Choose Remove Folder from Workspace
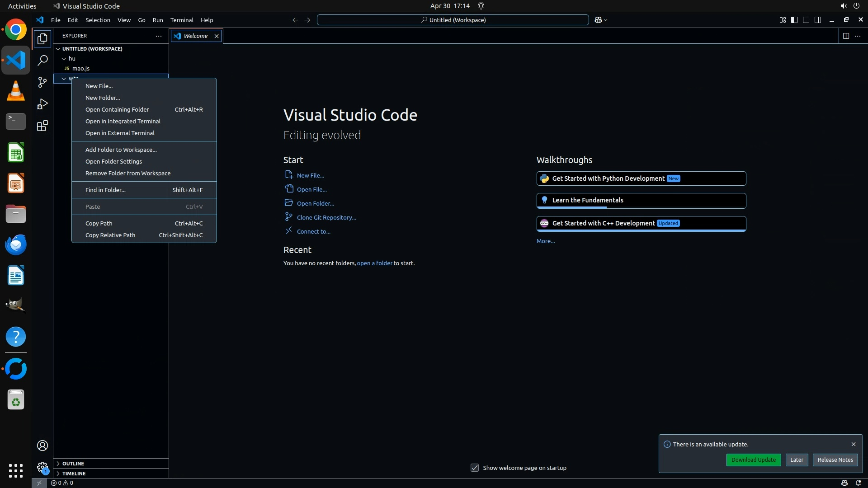 [x=128, y=173]
